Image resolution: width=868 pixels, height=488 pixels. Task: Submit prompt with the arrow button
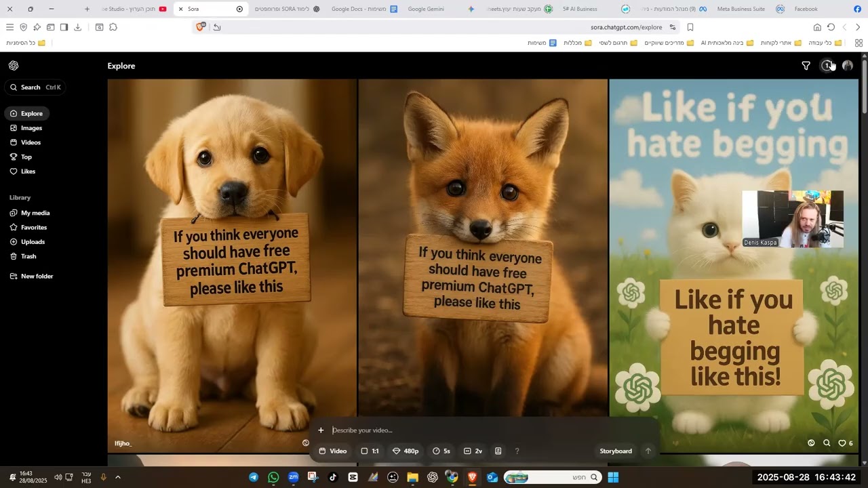[648, 451]
